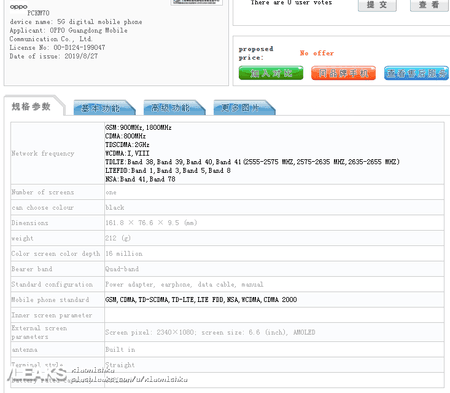Click the 'one' screens value
The height and width of the screenshot is (393, 450).
[x=111, y=193]
